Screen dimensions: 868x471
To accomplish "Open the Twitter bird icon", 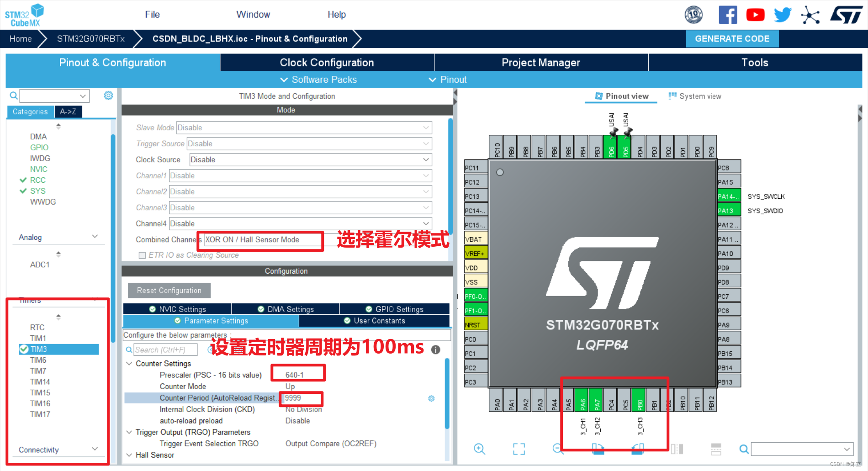I will tap(783, 15).
